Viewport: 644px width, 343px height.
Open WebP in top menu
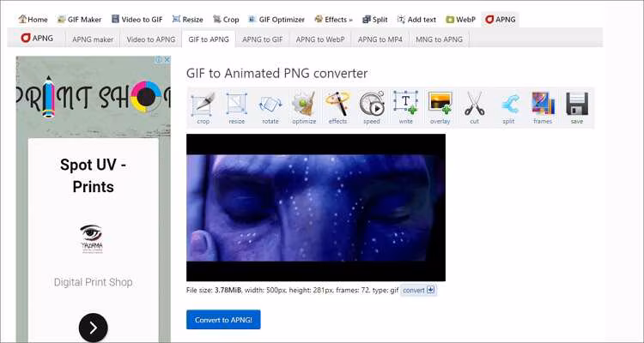461,19
